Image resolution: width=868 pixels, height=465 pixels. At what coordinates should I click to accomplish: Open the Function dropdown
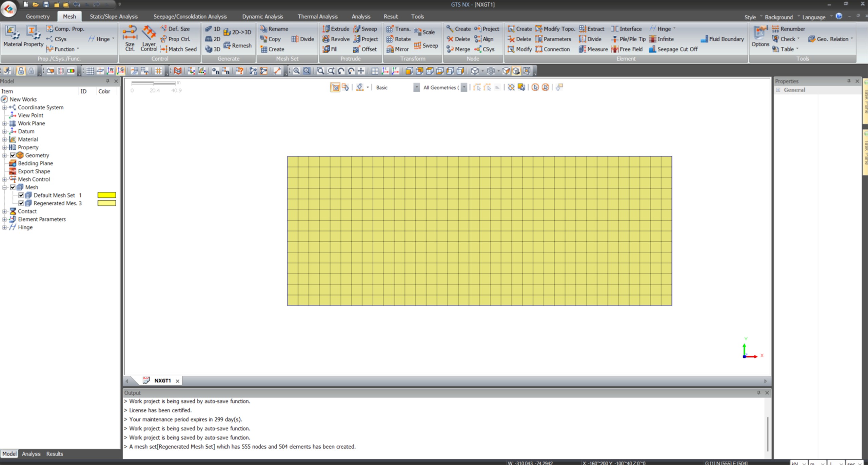[x=63, y=49]
